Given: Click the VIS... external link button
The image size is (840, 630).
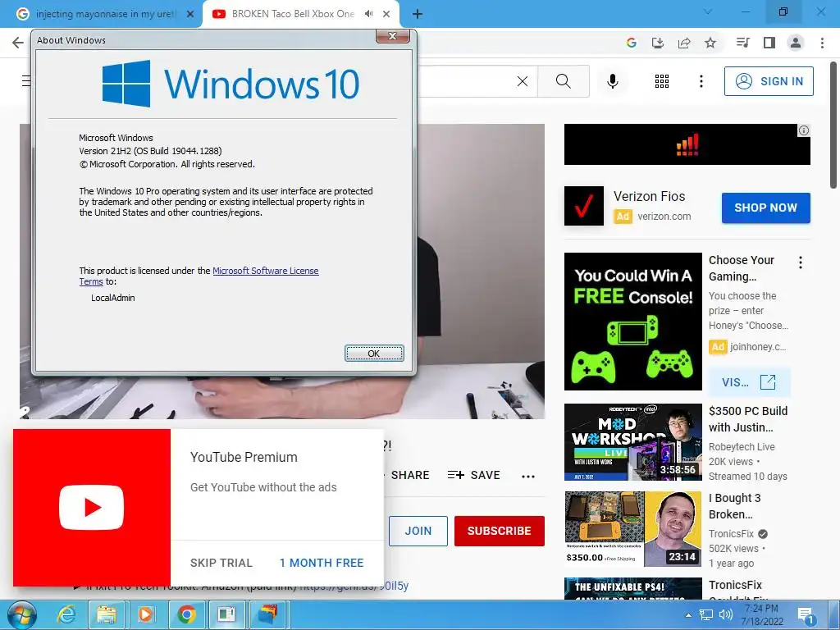Looking at the screenshot, I should pyautogui.click(x=749, y=382).
